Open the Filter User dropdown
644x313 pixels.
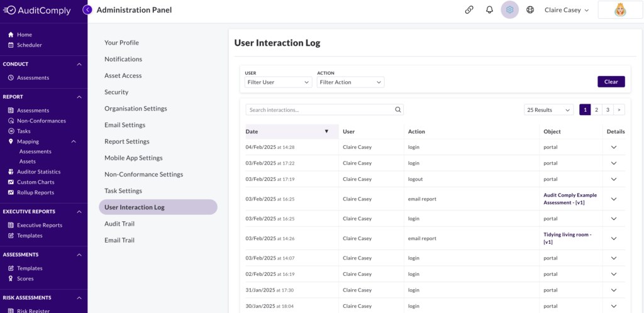pos(279,82)
